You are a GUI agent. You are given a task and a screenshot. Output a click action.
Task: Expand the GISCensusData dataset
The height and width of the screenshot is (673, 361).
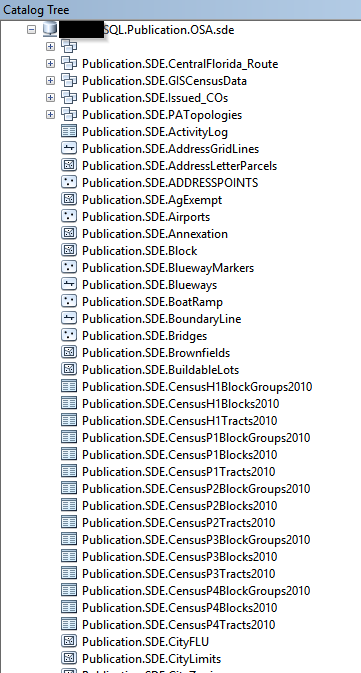pos(51,81)
